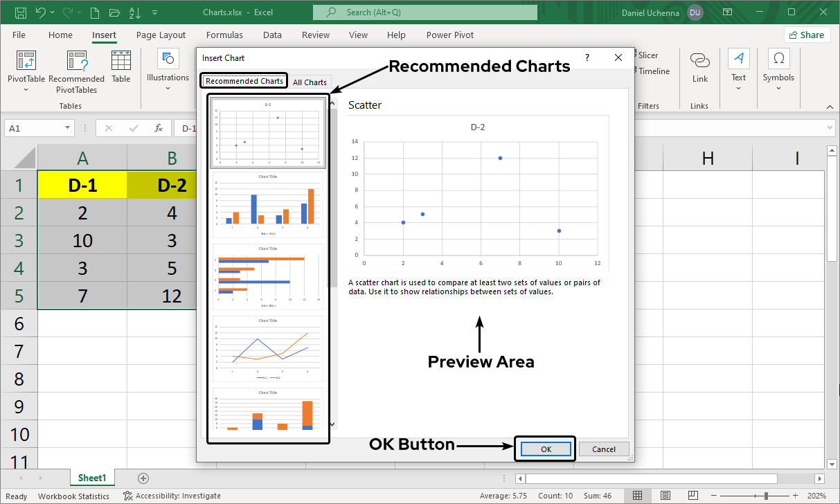Switch to the All Charts tab
This screenshot has height=504, width=840.
point(310,82)
